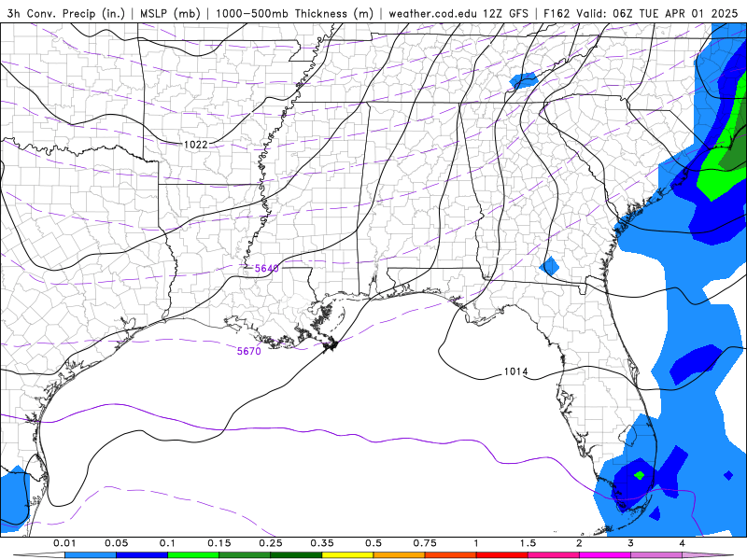Click the 1.5 legend value label
Screen dimensions: 747x560
[528, 543]
